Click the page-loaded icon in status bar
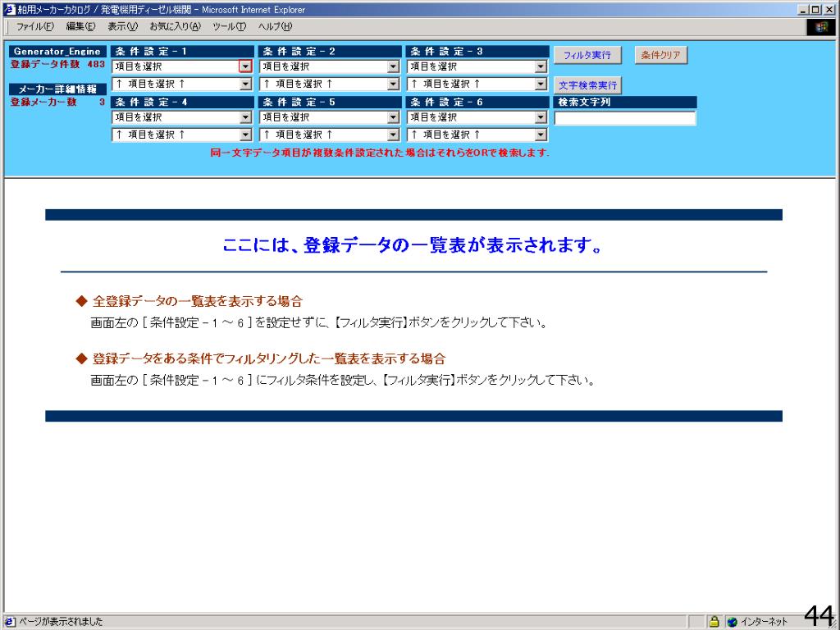Screen dimensions: 840x630 tap(9, 621)
